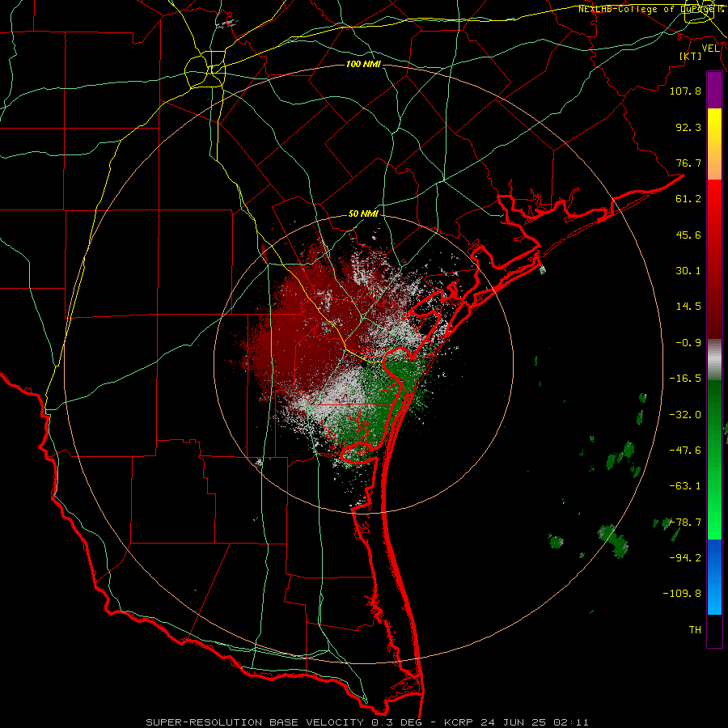Select the -78.7 legend value

pos(685,523)
